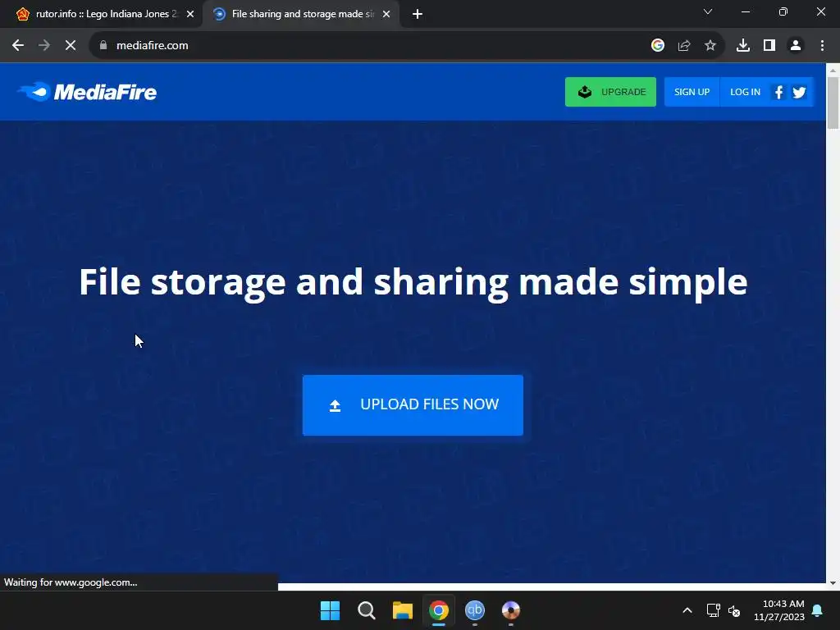840x630 pixels.
Task: Open Chrome profile icon
Action: point(796,46)
